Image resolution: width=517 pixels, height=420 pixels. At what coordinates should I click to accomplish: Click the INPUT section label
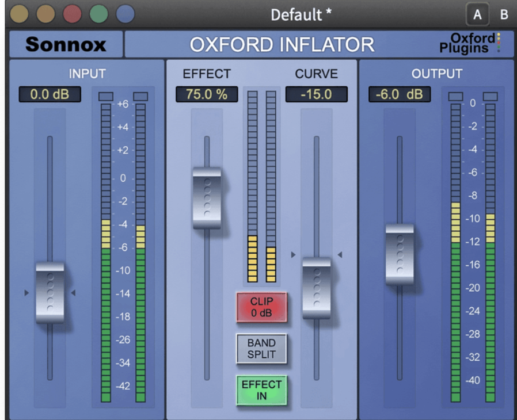click(88, 74)
